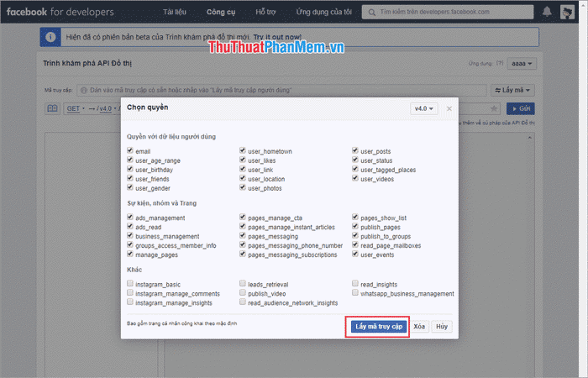Image resolution: width=588 pixels, height=378 pixels.
Task: Toggle user_friends checkbox
Action: pyautogui.click(x=130, y=178)
